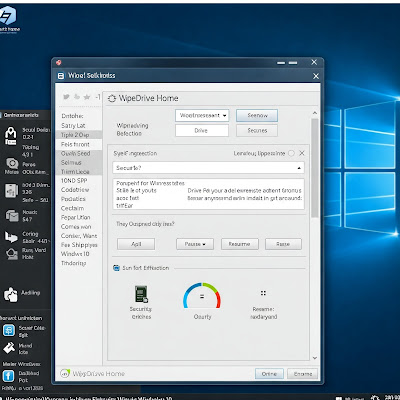400x400 pixels.
Task: Select the 'Lenwleus Lippessinse' radio button
Action: (291, 153)
